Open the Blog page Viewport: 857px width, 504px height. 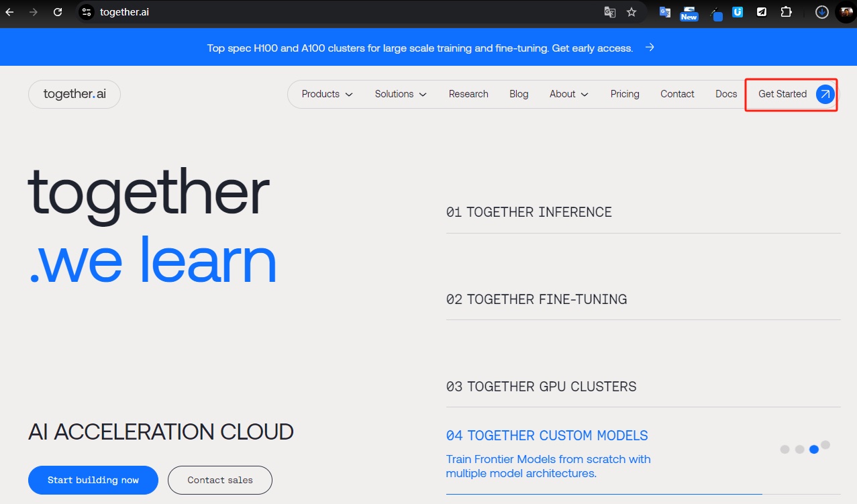click(x=519, y=94)
